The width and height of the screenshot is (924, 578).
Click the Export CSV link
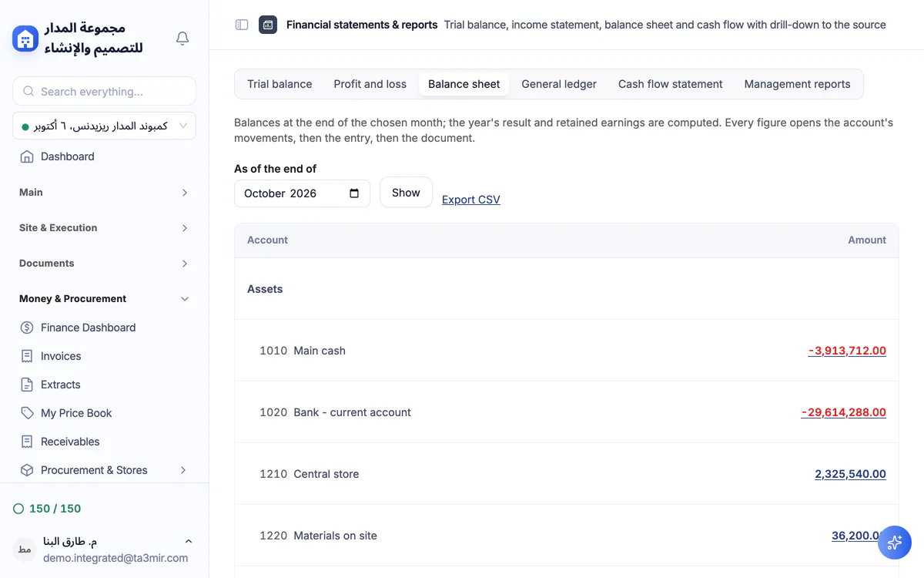point(470,200)
